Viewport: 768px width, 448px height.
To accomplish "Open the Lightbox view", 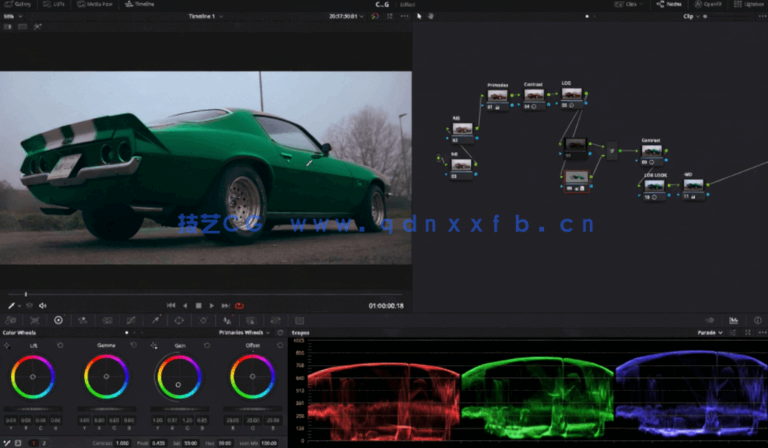I will [749, 4].
